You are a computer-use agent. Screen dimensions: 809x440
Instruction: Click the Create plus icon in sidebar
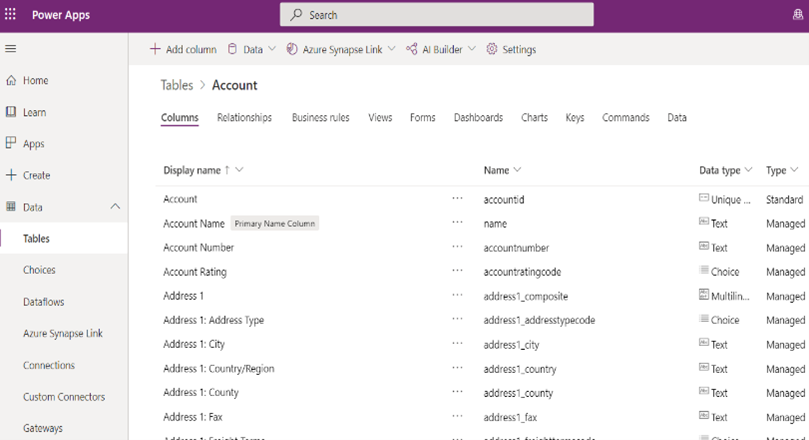pyautogui.click(x=11, y=175)
